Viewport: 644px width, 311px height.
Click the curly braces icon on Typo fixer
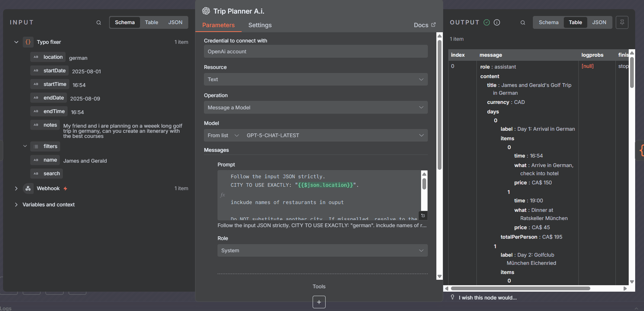[x=28, y=42]
